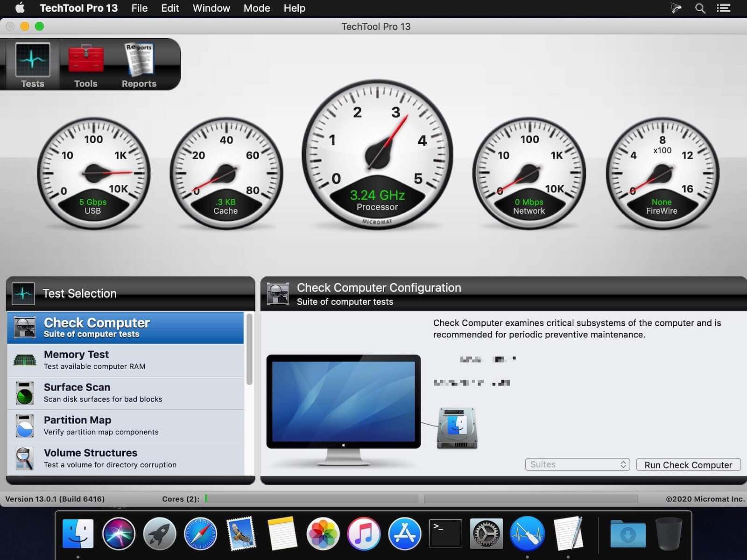Screen dimensions: 747x560
Task: Click Run Check Computer button
Action: pos(688,465)
